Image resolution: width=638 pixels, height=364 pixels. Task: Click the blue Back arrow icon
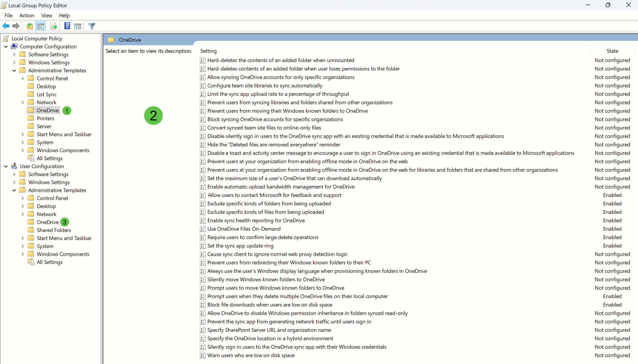coord(6,26)
